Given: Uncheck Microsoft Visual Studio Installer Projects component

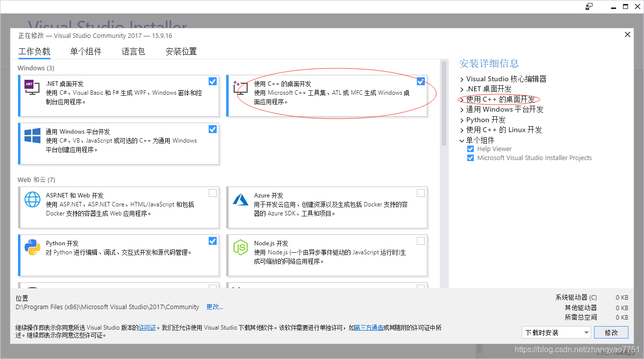Looking at the screenshot, I should click(470, 158).
